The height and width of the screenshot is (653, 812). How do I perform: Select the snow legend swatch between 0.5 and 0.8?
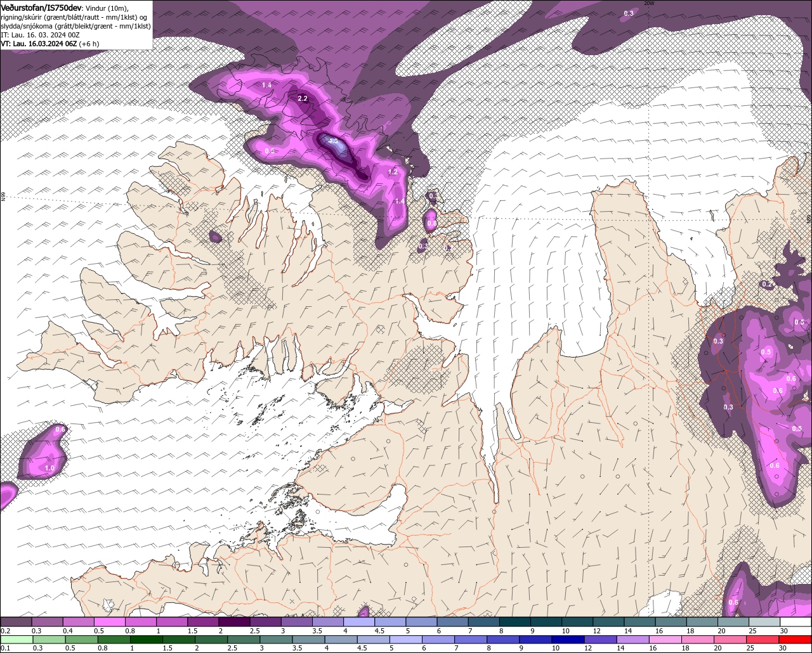pyautogui.click(x=109, y=622)
